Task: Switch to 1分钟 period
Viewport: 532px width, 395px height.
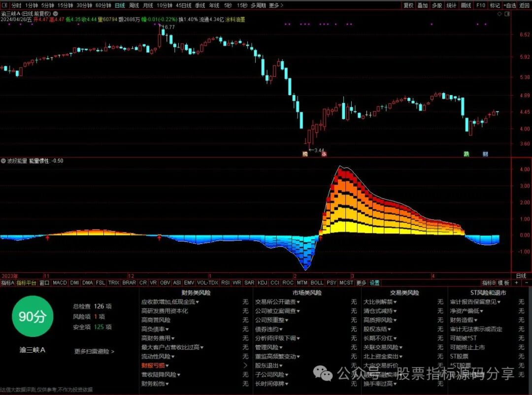Action: [x=32, y=5]
